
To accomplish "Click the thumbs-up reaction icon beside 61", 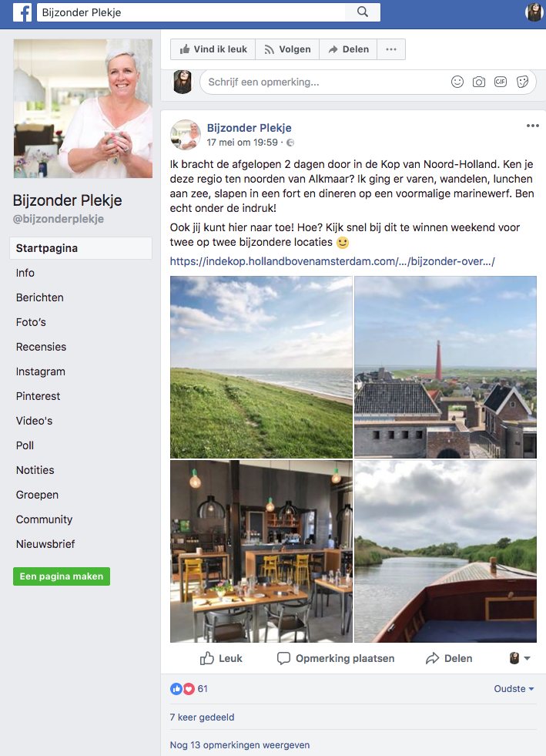I will point(176,689).
